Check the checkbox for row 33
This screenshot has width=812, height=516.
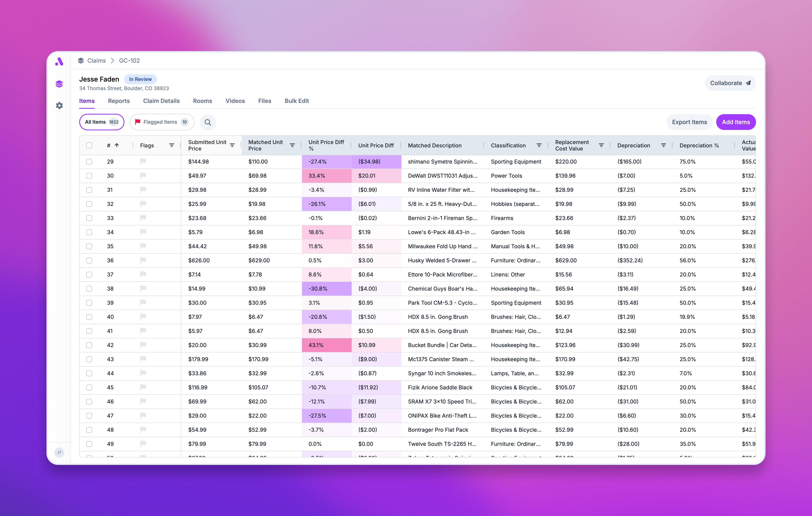point(89,218)
